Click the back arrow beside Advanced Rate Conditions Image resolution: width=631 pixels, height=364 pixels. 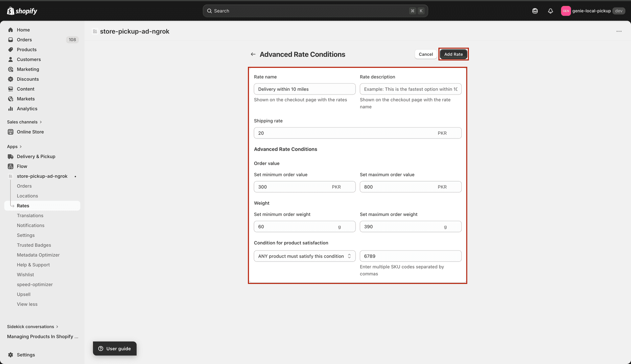coord(253,54)
